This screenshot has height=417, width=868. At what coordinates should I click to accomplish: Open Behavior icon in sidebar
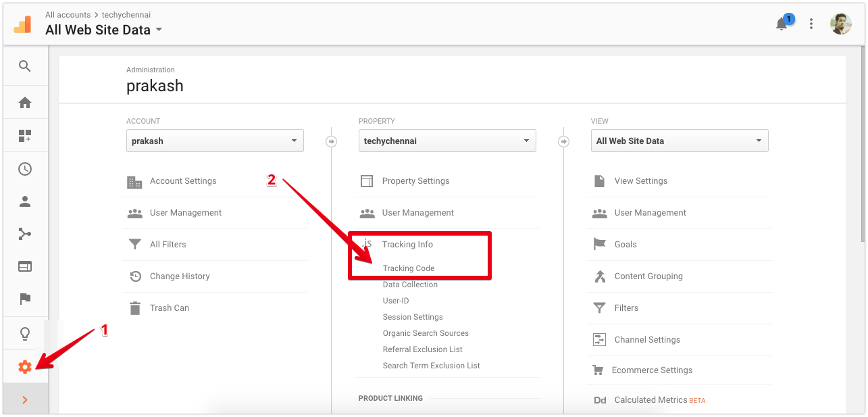(25, 266)
